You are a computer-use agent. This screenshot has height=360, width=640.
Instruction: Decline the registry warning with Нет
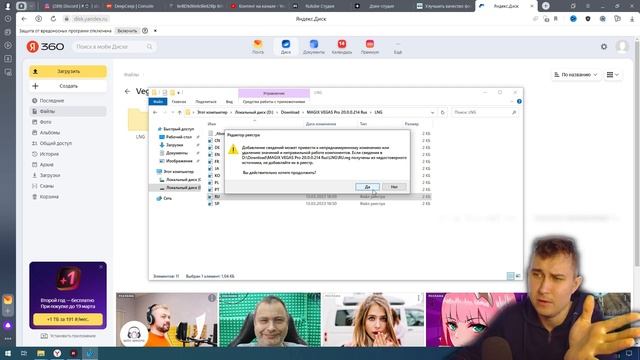click(394, 187)
